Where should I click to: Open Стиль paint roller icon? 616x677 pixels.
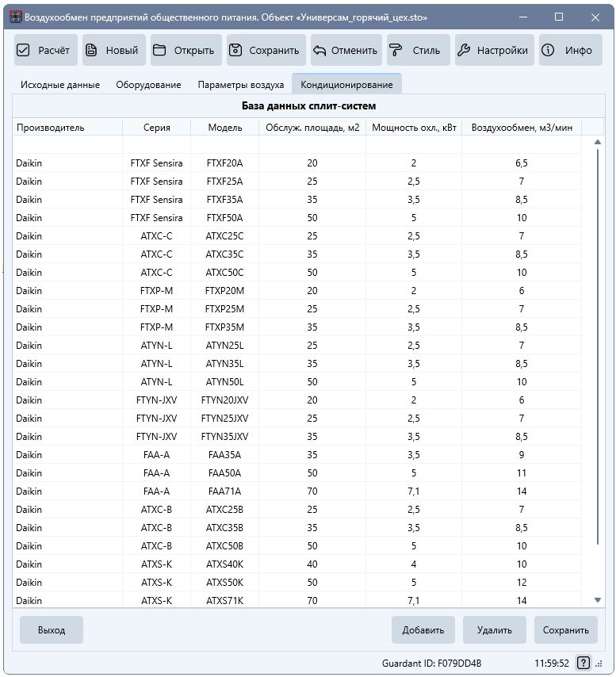click(396, 50)
